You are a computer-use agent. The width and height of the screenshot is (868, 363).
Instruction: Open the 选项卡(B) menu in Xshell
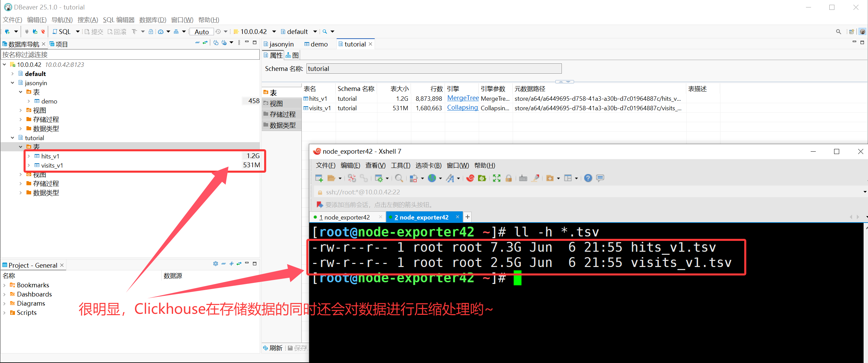click(x=429, y=165)
